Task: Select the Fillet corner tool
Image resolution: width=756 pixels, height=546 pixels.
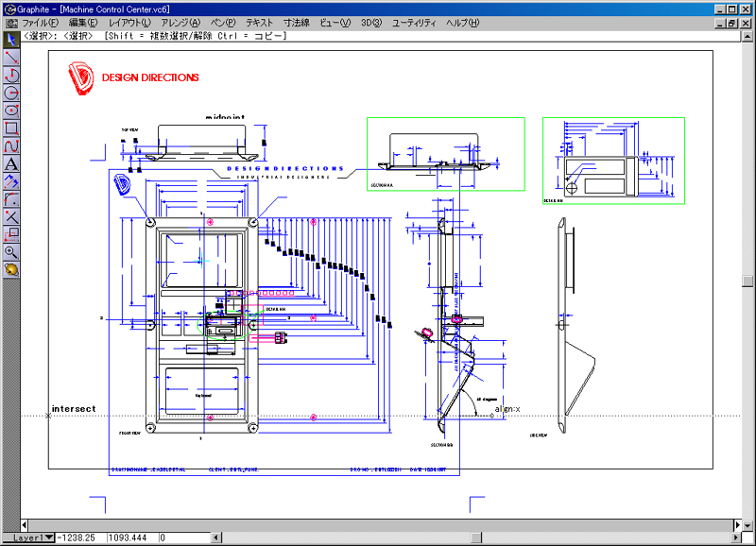Action: tap(11, 199)
